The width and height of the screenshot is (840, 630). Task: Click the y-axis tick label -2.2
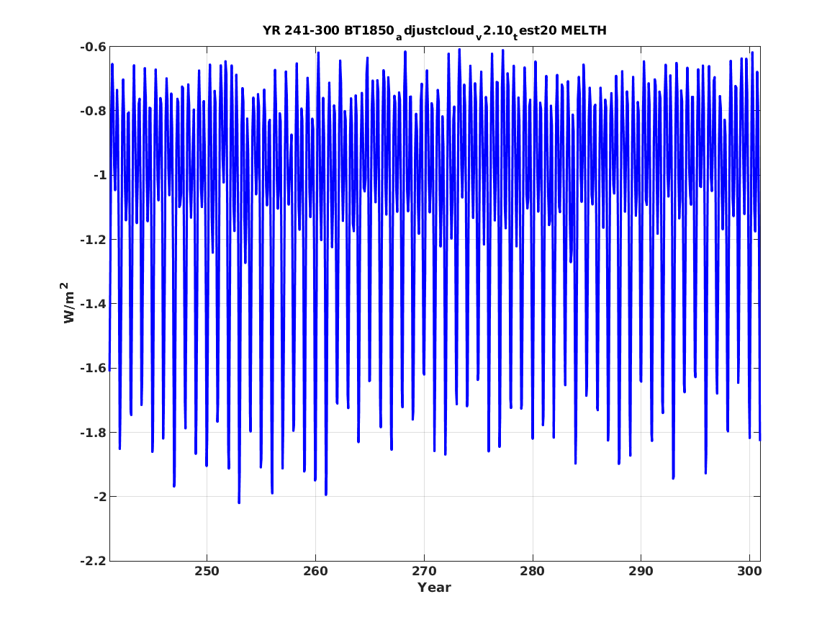(93, 561)
